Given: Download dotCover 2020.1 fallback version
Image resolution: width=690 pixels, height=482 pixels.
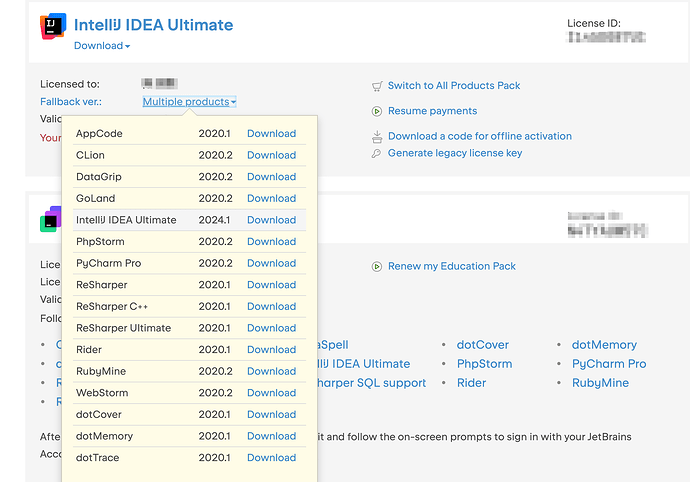Looking at the screenshot, I should tap(272, 414).
